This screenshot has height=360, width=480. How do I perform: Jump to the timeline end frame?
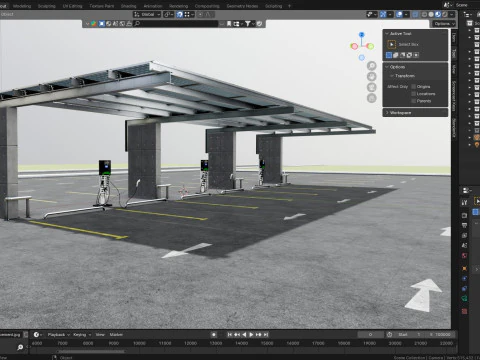click(x=266, y=334)
